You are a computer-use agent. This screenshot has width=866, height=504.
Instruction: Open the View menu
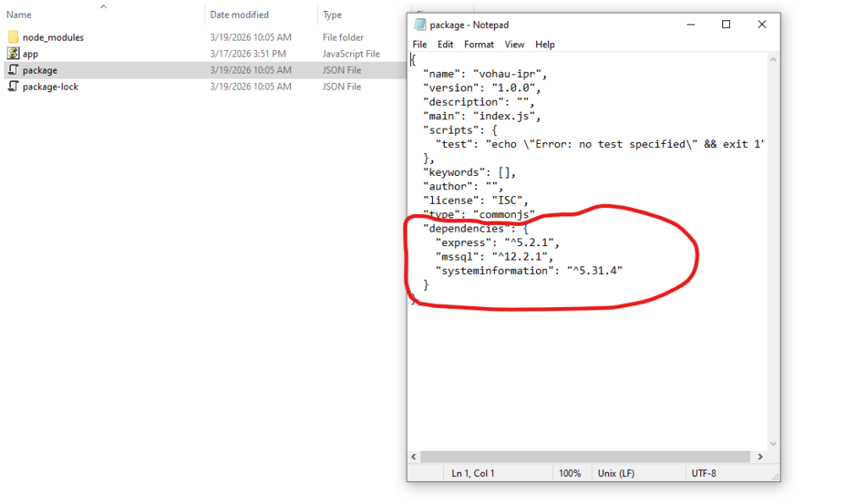pos(514,44)
